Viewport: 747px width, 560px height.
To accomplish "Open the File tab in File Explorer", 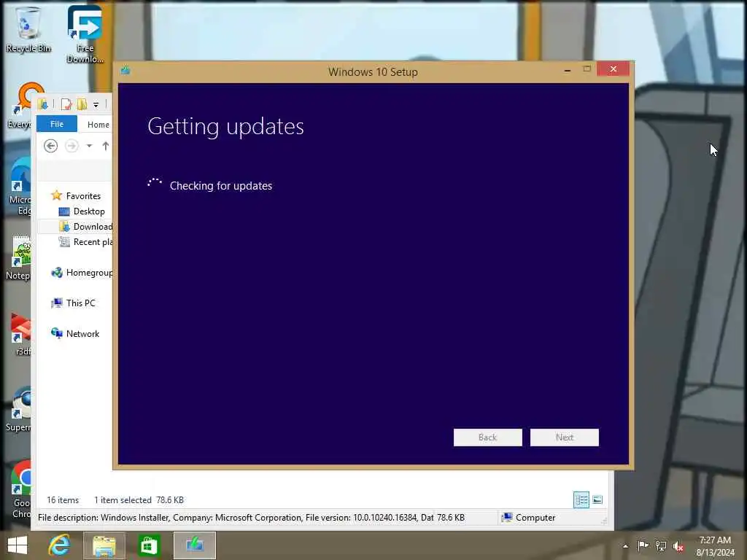I will pyautogui.click(x=57, y=124).
